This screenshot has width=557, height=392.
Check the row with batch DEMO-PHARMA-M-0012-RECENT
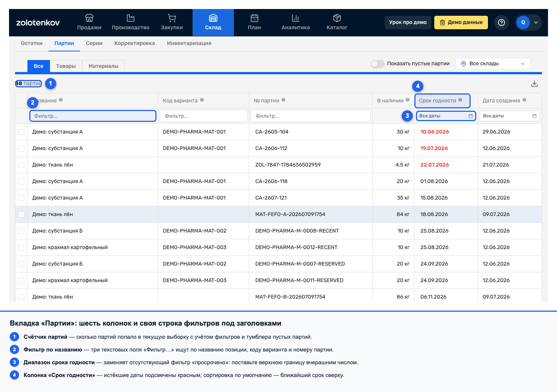[21, 248]
